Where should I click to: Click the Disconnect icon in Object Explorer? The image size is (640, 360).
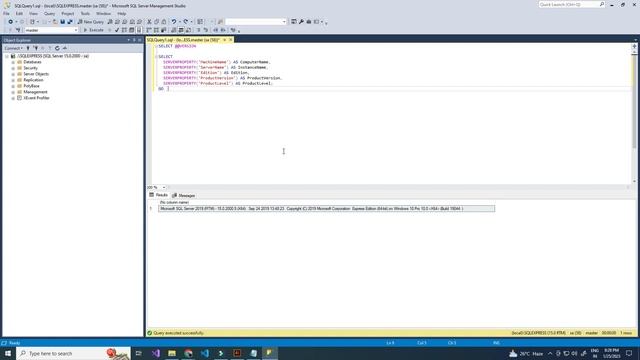(x=36, y=48)
